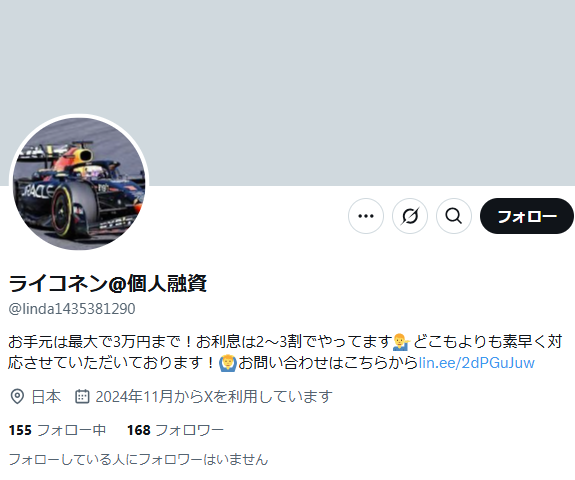Click the フォローしている人にフォロワーはいません notice
The image size is (575, 480).
coord(138,459)
